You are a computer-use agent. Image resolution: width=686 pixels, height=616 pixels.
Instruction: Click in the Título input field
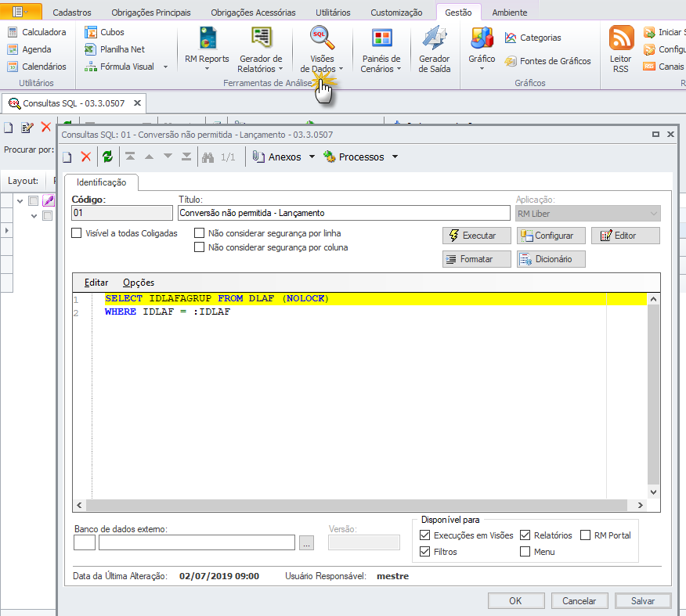coord(344,213)
